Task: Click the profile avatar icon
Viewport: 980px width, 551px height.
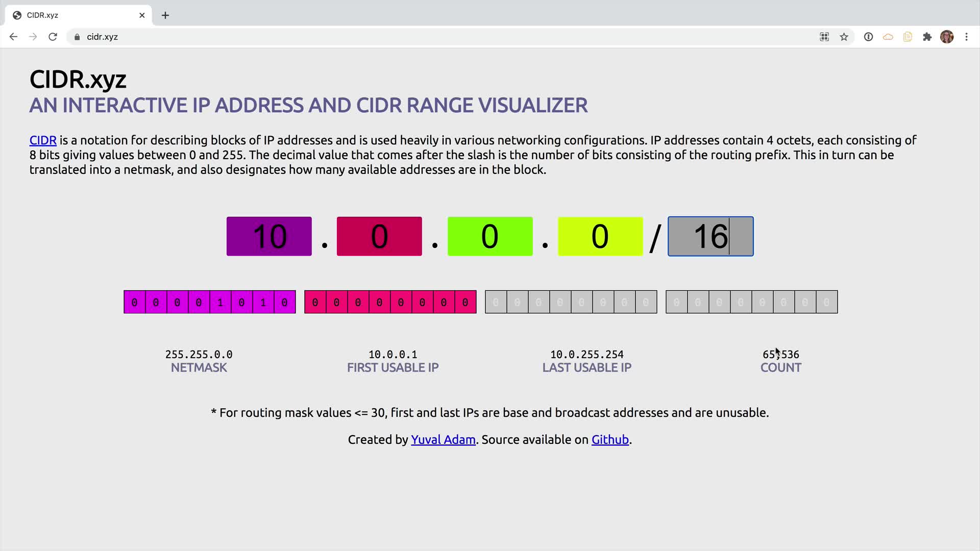Action: tap(946, 37)
